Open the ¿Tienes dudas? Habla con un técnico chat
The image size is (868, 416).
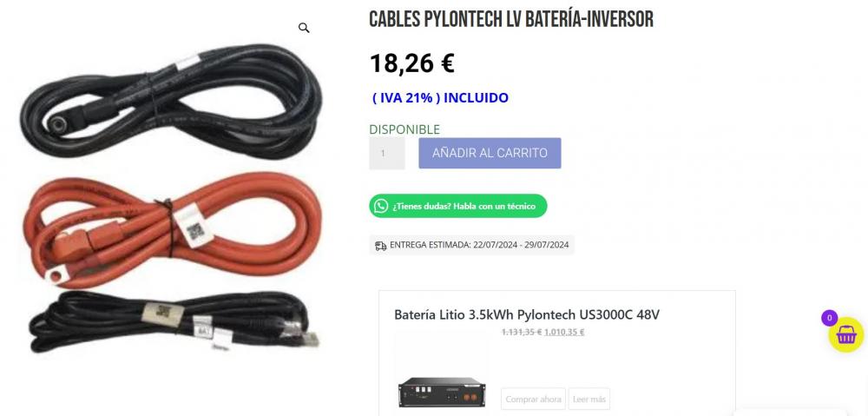tap(457, 206)
